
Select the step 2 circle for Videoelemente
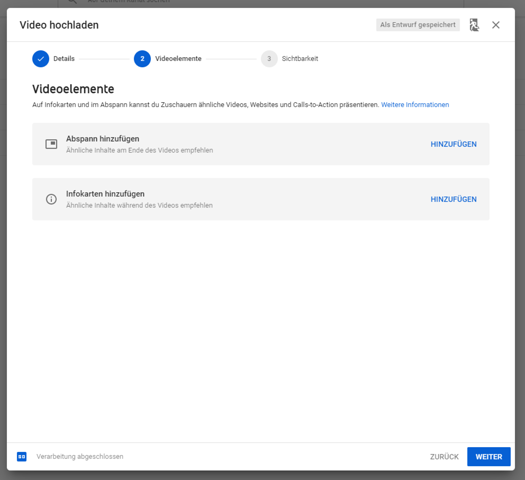(x=142, y=59)
